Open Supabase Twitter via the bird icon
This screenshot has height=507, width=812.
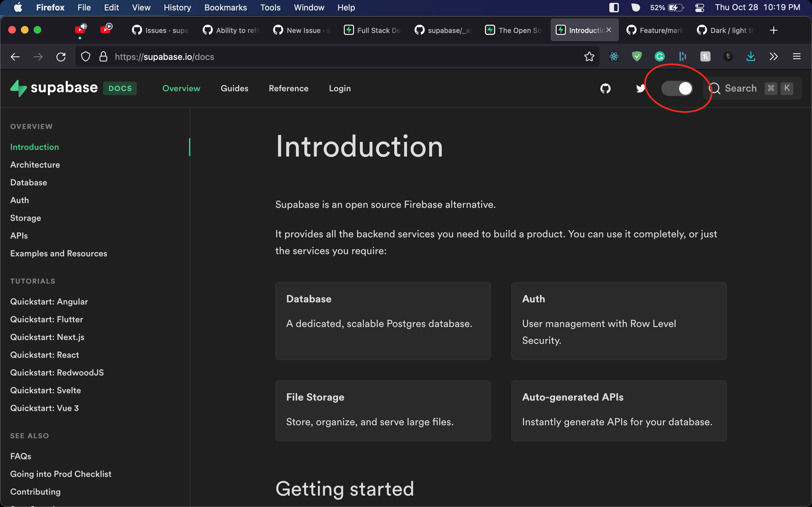[x=640, y=88]
